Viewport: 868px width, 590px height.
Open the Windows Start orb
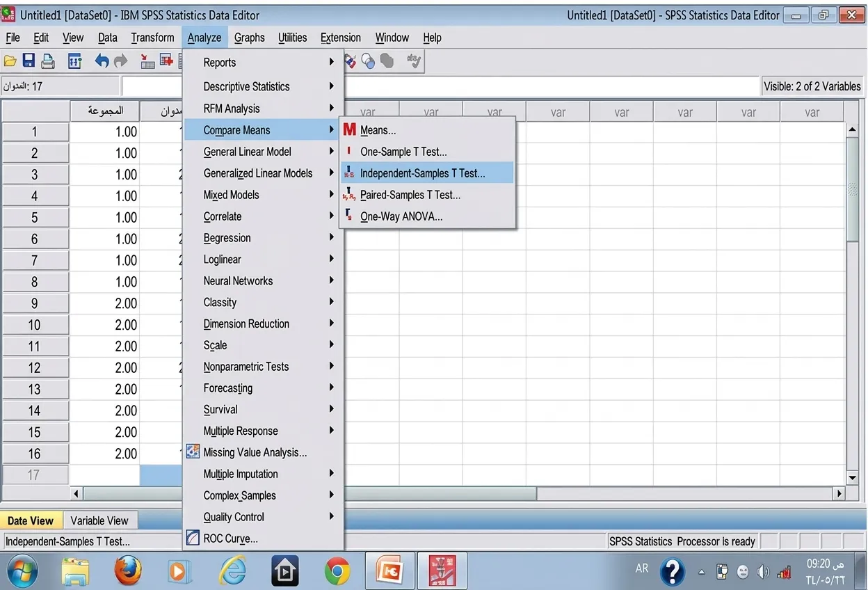coord(23,572)
